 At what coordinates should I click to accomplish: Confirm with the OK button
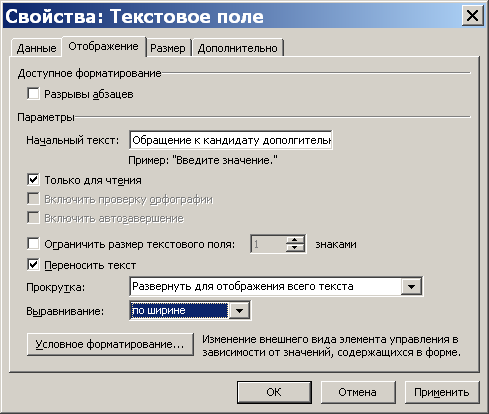[274, 392]
